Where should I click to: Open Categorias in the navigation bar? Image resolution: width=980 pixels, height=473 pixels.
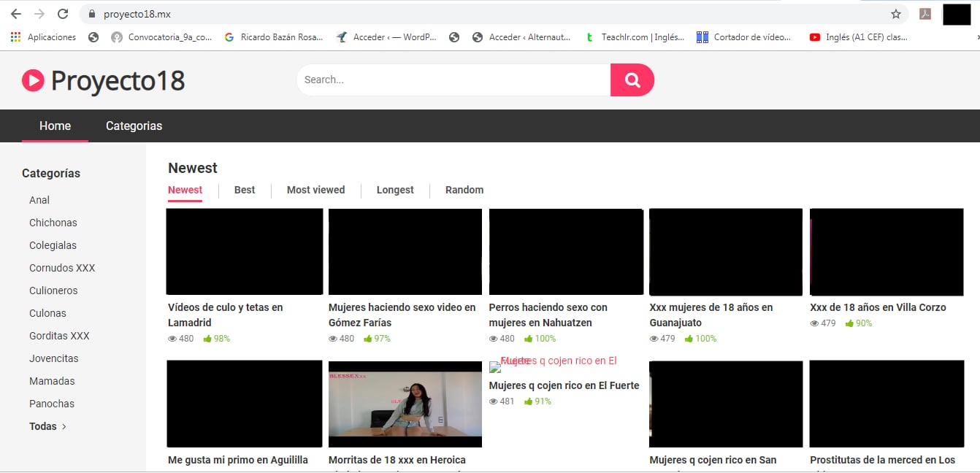(134, 126)
